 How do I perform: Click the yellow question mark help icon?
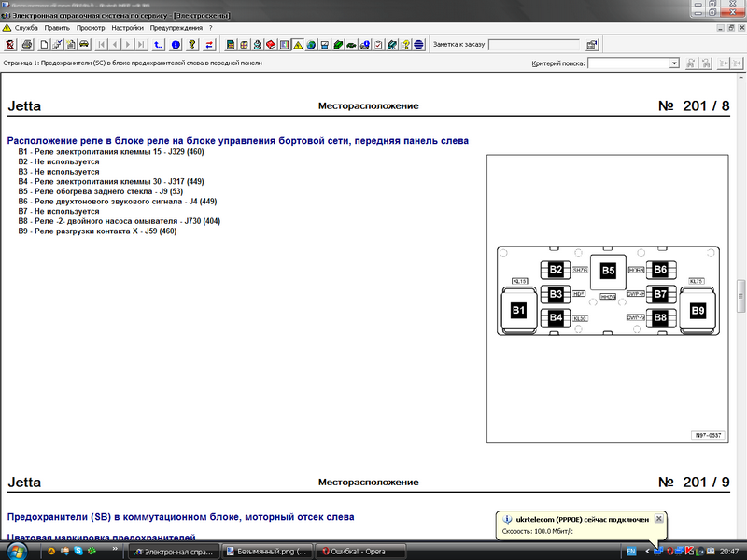(x=192, y=45)
